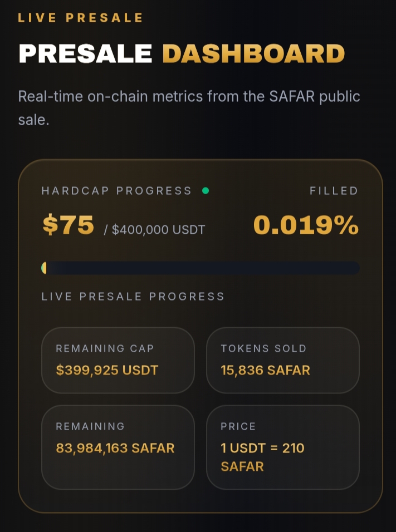This screenshot has width=396, height=532.
Task: Select the Tokens Sold card
Action: [x=282, y=360]
